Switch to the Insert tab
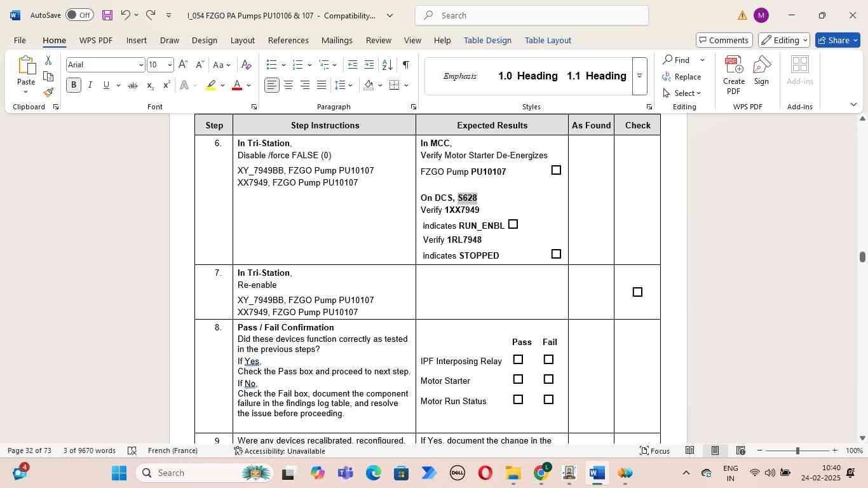The height and width of the screenshot is (488, 868). pos(136,40)
